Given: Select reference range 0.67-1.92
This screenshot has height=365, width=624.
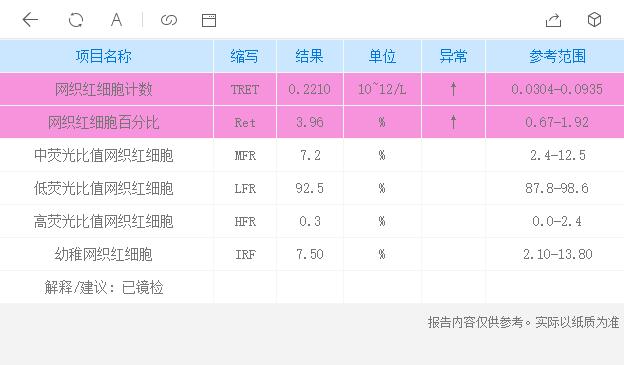Looking at the screenshot, I should tap(557, 122).
